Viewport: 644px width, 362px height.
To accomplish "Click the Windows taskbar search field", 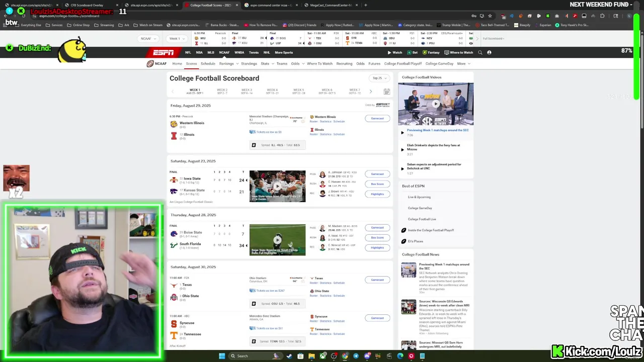I will [255, 356].
